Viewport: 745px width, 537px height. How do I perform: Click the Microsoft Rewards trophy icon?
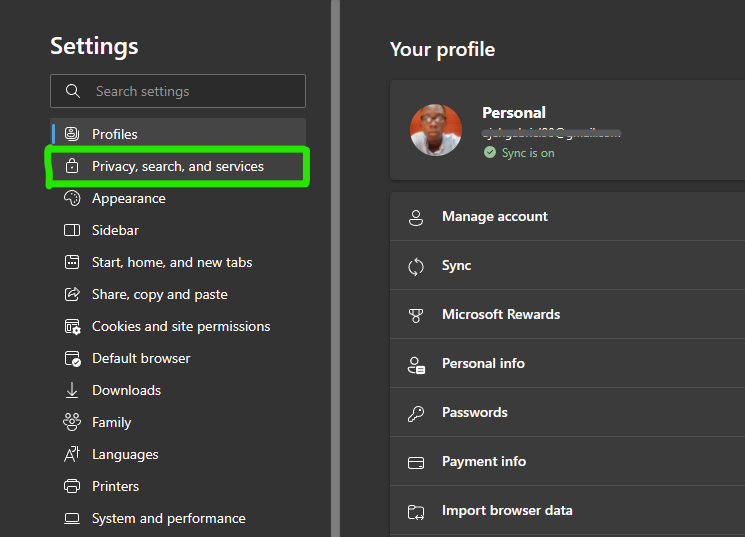tap(416, 315)
